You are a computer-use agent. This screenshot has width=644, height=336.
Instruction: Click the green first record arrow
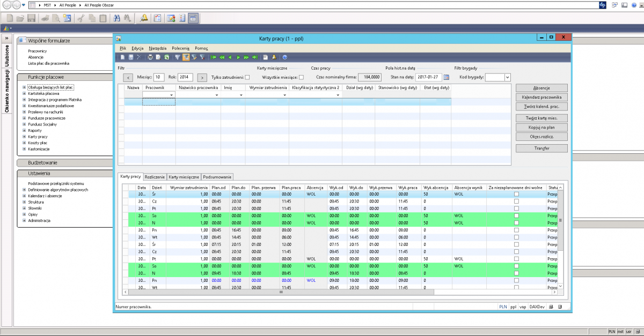click(x=214, y=57)
